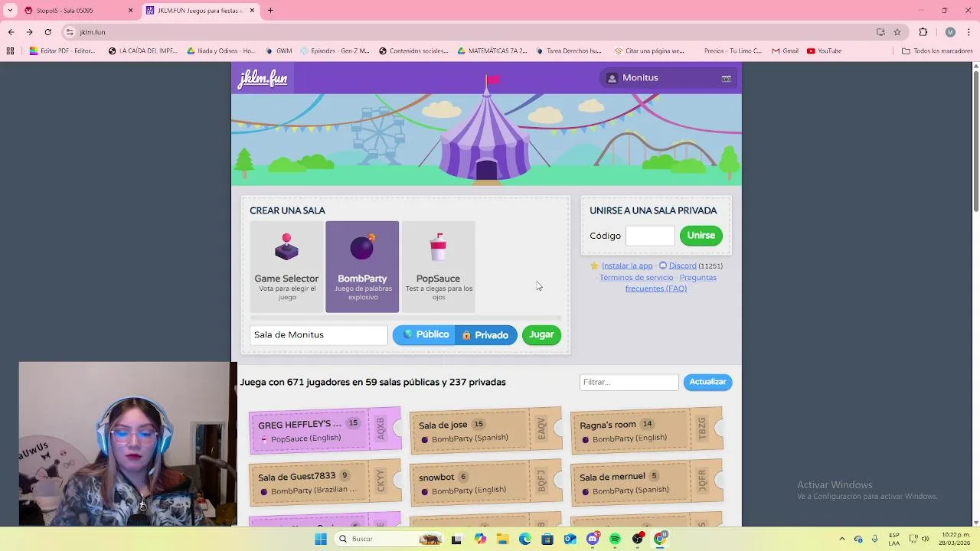Open LA CAÍDA DEL IMPE... bookmark
The height and width of the screenshot is (551, 980).
(x=142, y=51)
